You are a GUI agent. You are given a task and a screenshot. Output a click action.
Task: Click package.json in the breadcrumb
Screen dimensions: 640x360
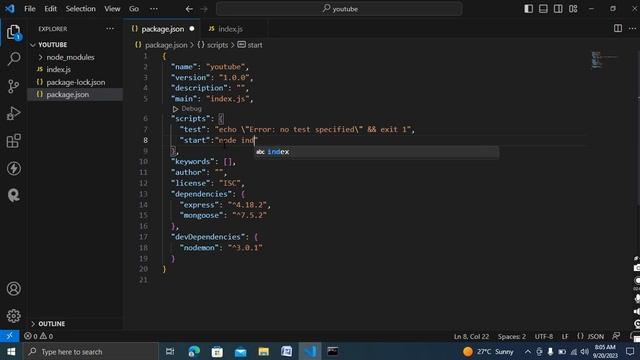(x=166, y=45)
